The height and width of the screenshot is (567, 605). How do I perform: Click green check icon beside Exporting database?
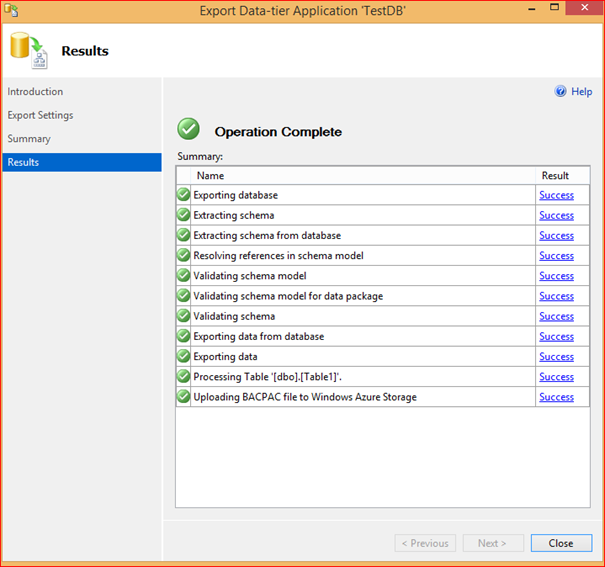click(x=184, y=194)
